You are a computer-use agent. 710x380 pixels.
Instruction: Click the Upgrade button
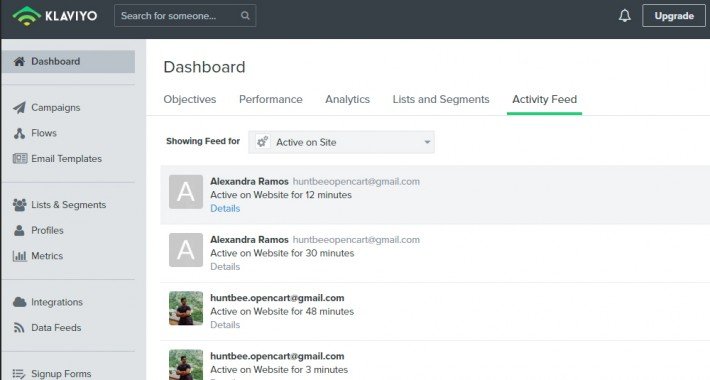click(x=674, y=16)
